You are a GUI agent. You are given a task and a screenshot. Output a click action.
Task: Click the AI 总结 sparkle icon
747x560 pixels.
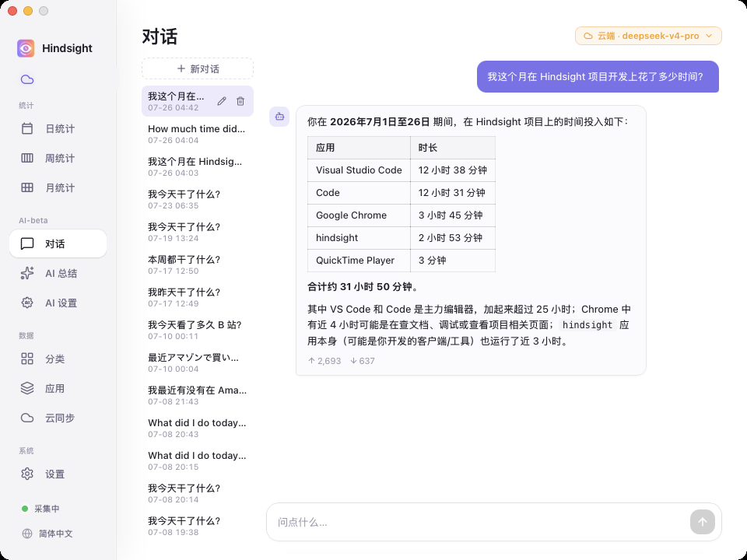(27, 273)
